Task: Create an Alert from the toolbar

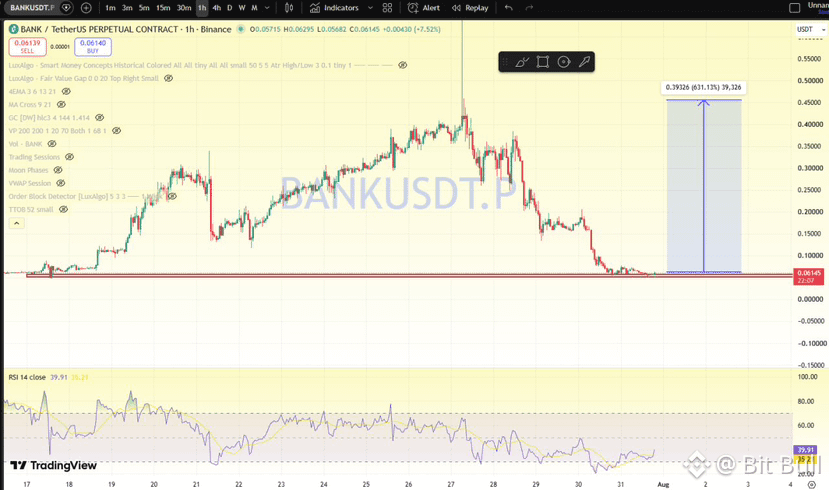Action: pyautogui.click(x=423, y=8)
